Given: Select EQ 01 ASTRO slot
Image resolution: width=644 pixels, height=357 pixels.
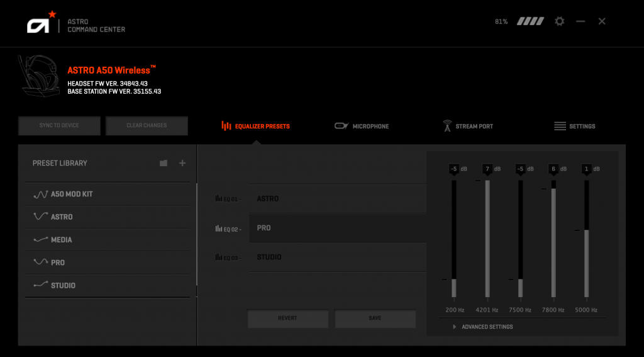Looking at the screenshot, I should (x=338, y=199).
